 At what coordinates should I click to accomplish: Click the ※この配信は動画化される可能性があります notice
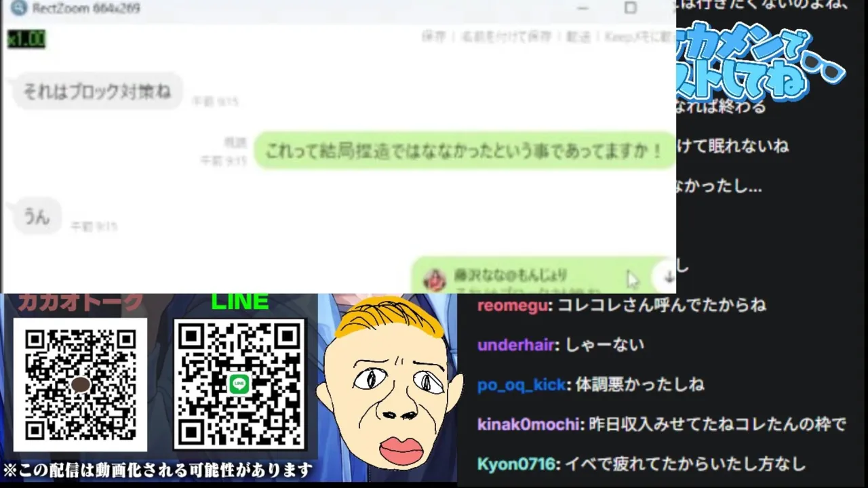pos(158,470)
